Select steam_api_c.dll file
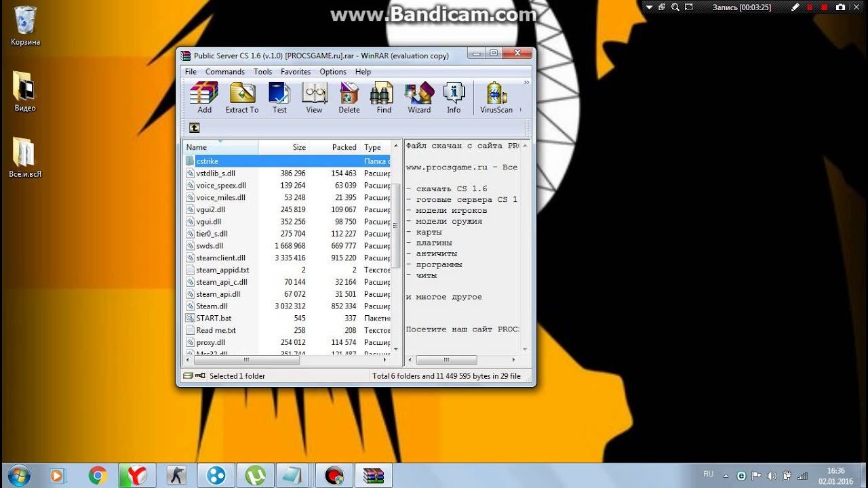The image size is (868, 488). [x=287, y=283]
